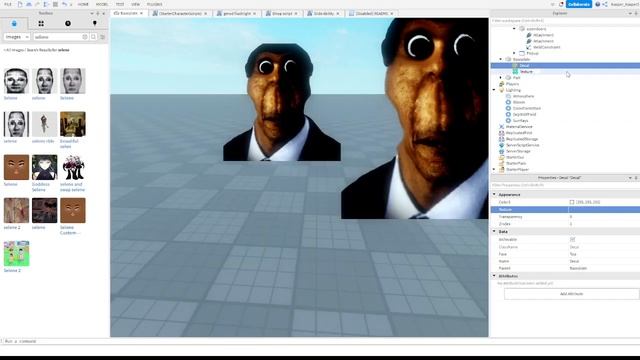Open the Marketplace tab in Toolbox
Screen dimensions: 640x360
coord(14,24)
